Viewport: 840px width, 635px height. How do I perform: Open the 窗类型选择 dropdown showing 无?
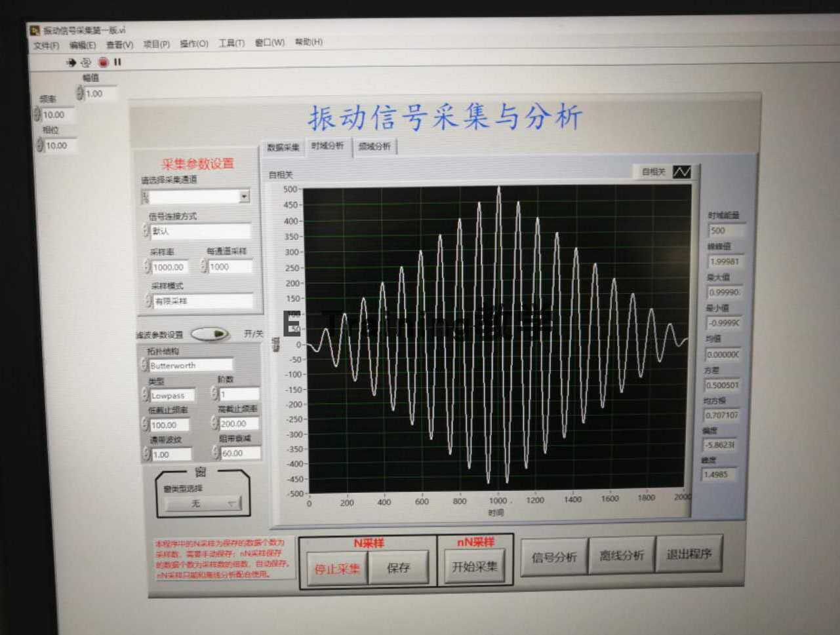(202, 503)
